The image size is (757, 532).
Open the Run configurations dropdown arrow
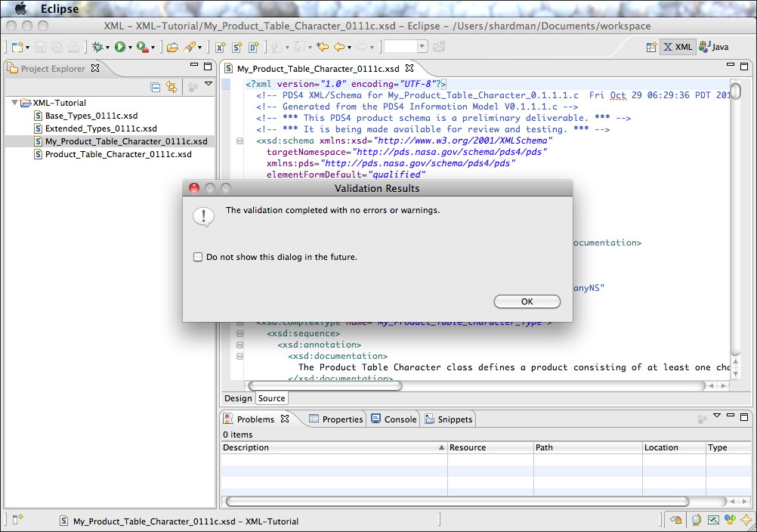point(130,48)
